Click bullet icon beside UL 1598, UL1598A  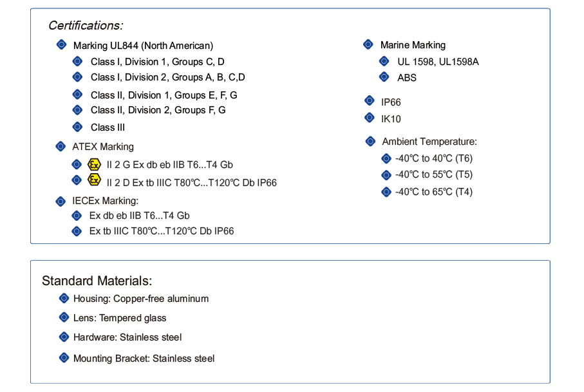(x=384, y=61)
